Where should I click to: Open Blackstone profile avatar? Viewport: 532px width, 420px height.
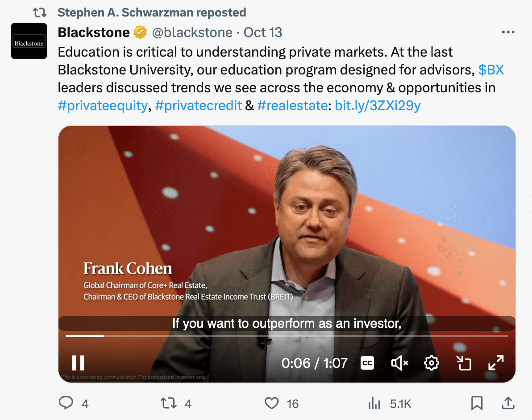29,41
